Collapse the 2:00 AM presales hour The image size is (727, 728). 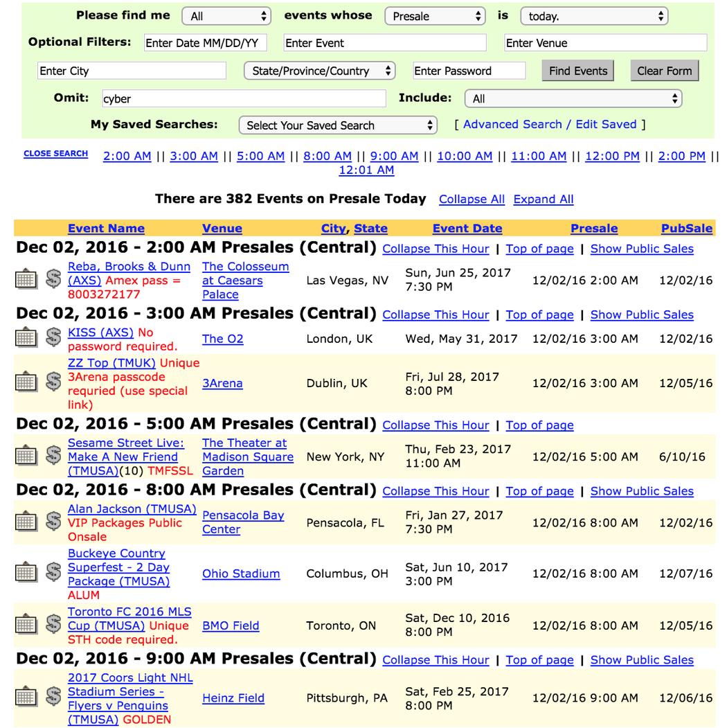pyautogui.click(x=436, y=249)
